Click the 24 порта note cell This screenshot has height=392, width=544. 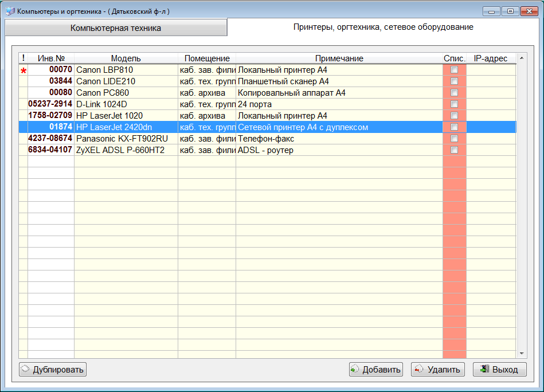tap(339, 104)
